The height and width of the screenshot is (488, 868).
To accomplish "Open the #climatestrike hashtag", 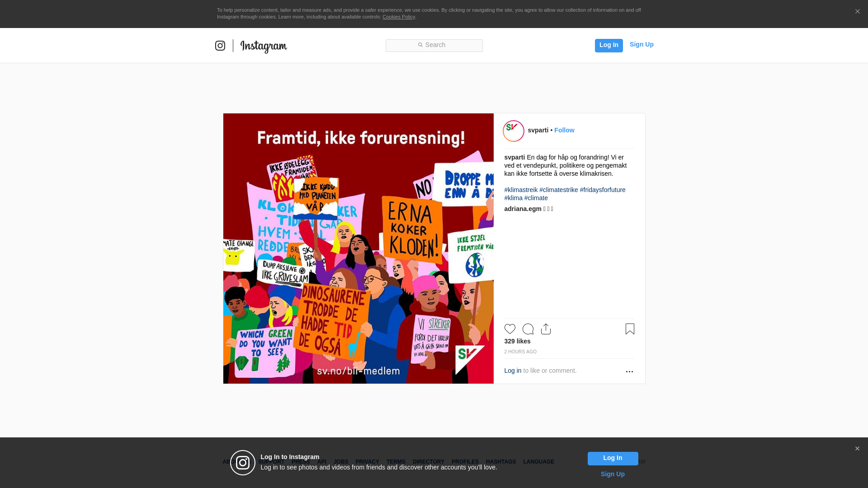I will 559,190.
